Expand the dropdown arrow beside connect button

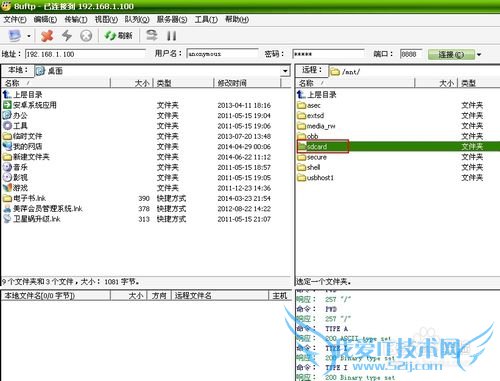479,54
